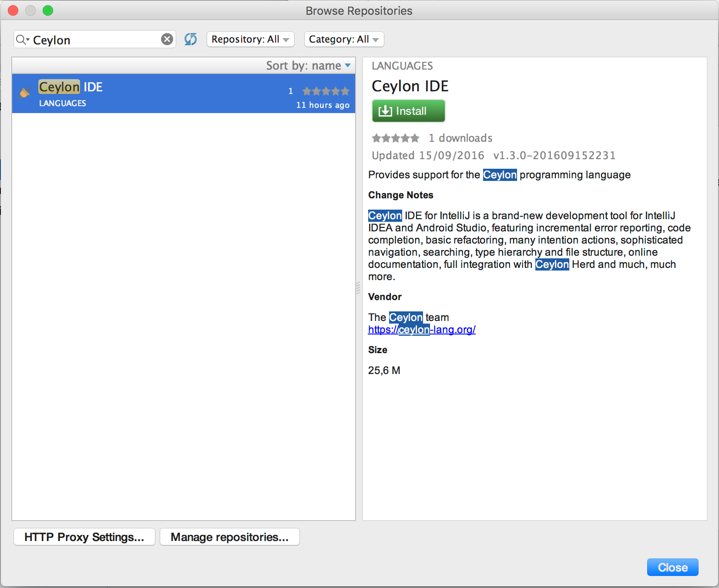Click the '11 hours ago' text
The height and width of the screenshot is (588, 719).
tap(323, 105)
